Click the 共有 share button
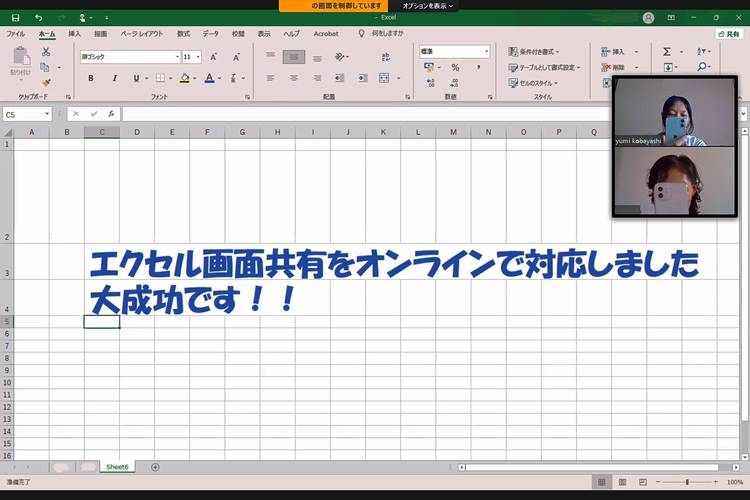 click(x=728, y=33)
